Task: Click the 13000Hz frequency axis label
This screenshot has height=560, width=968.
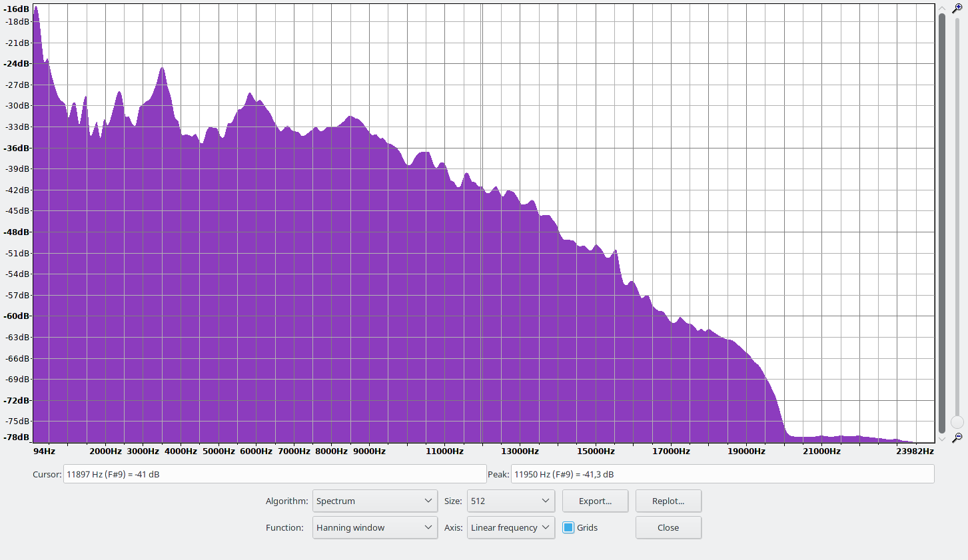Action: click(x=520, y=451)
